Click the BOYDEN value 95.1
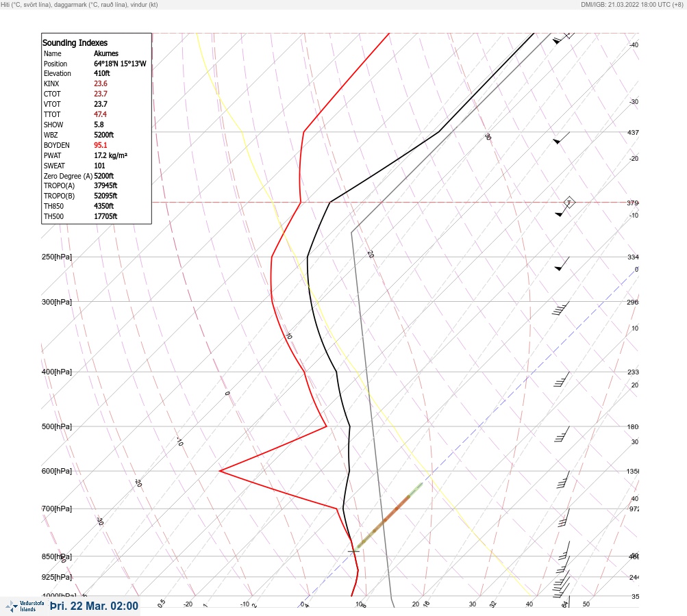Screen dimensions: 687x616 coord(100,145)
